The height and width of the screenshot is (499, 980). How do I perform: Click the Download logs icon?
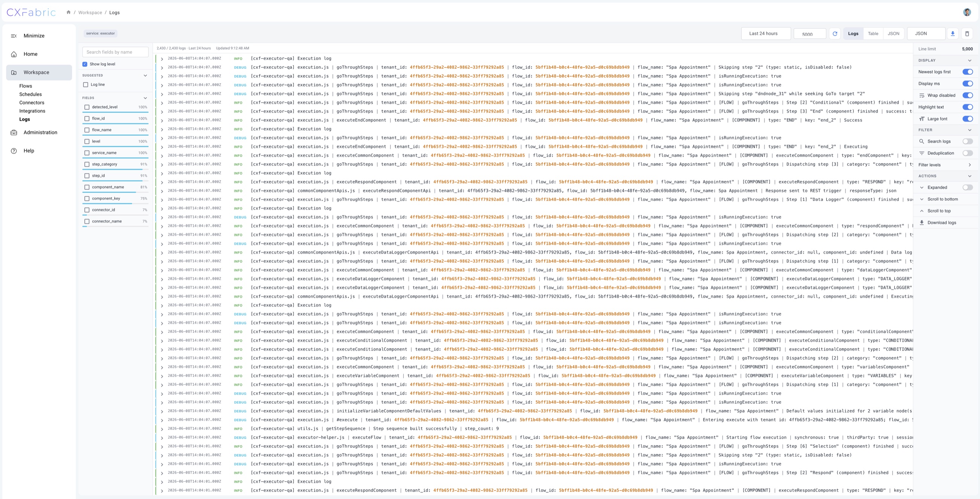922,223
